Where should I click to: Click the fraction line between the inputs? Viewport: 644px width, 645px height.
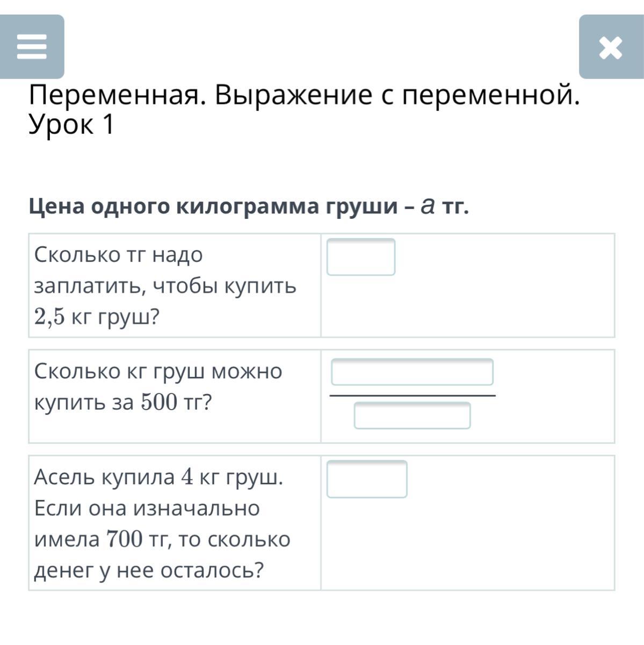[x=413, y=396]
